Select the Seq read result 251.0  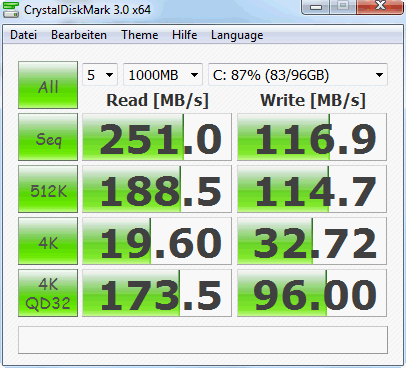pos(157,137)
